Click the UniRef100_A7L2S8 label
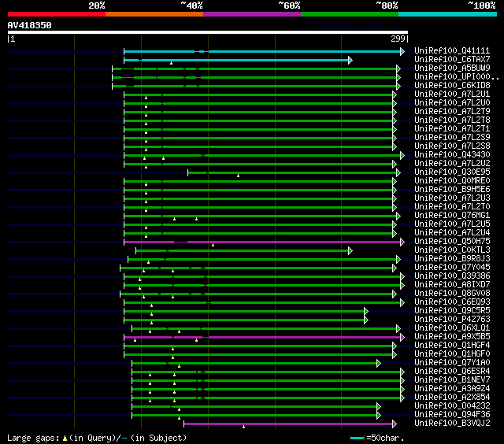 pyautogui.click(x=452, y=146)
